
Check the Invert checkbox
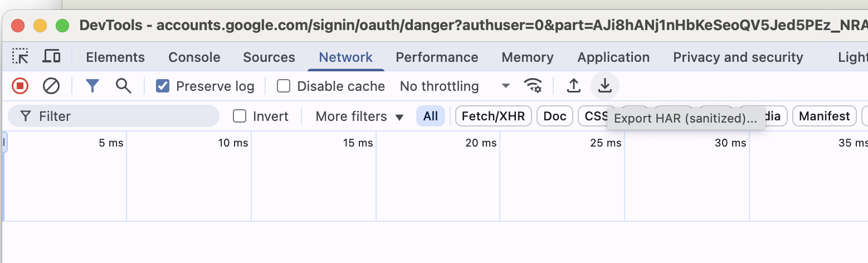(x=240, y=116)
